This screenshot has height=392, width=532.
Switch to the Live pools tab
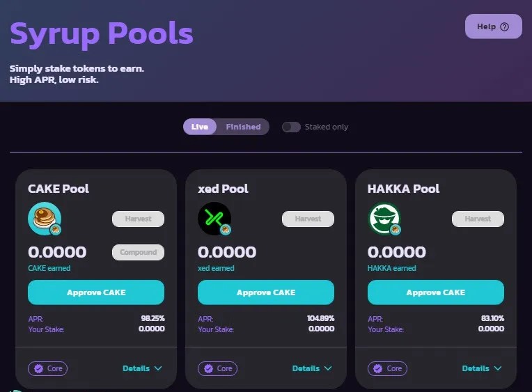tap(199, 127)
